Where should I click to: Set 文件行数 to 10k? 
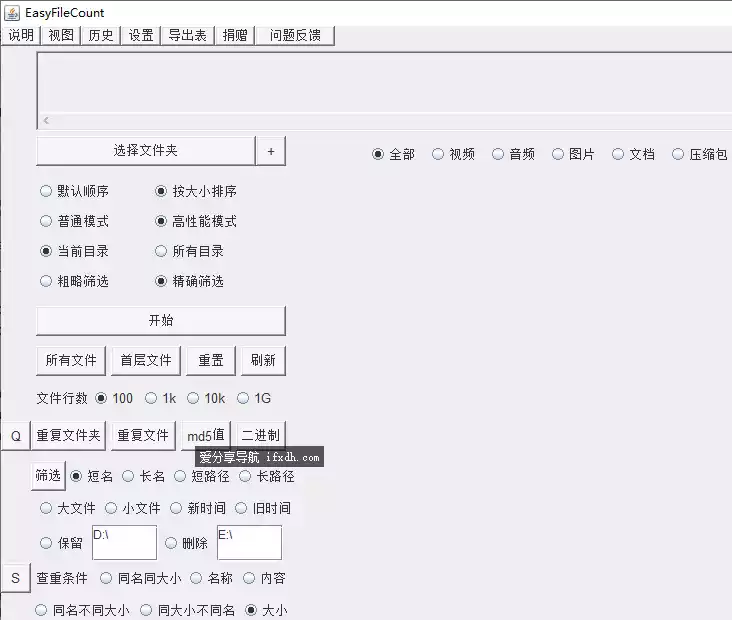pyautogui.click(x=206, y=398)
